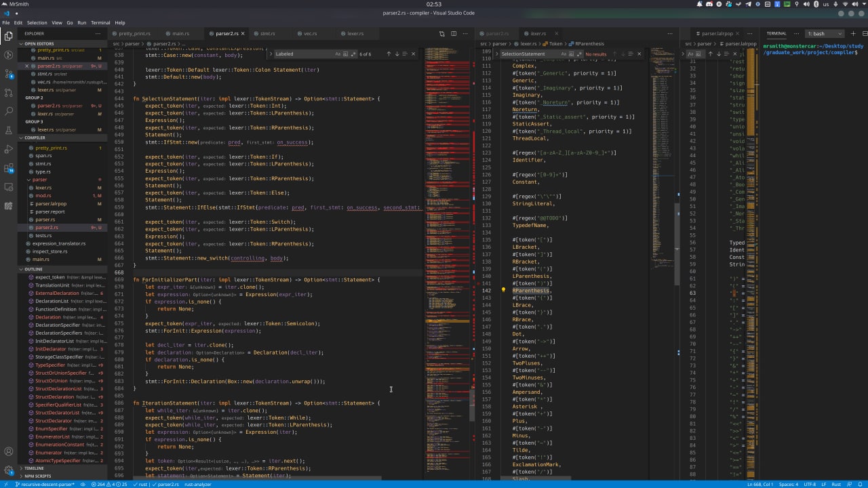Close the lexer.rs tab in second group

(558, 33)
